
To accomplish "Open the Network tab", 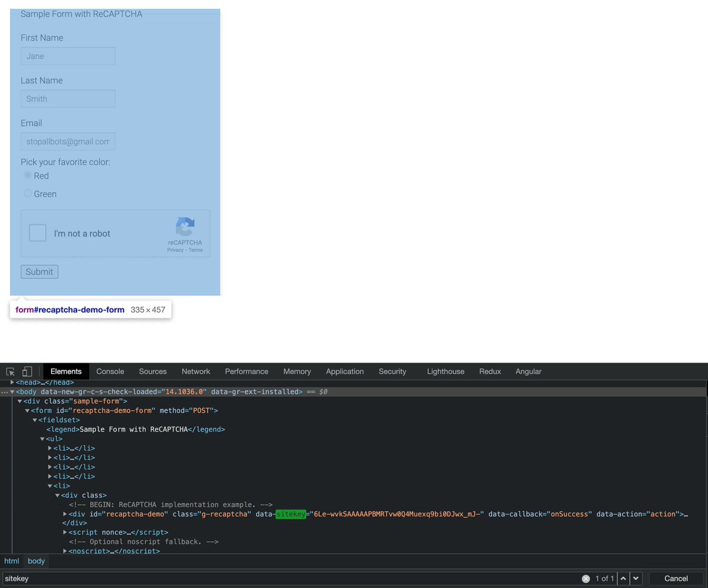I will coord(196,372).
